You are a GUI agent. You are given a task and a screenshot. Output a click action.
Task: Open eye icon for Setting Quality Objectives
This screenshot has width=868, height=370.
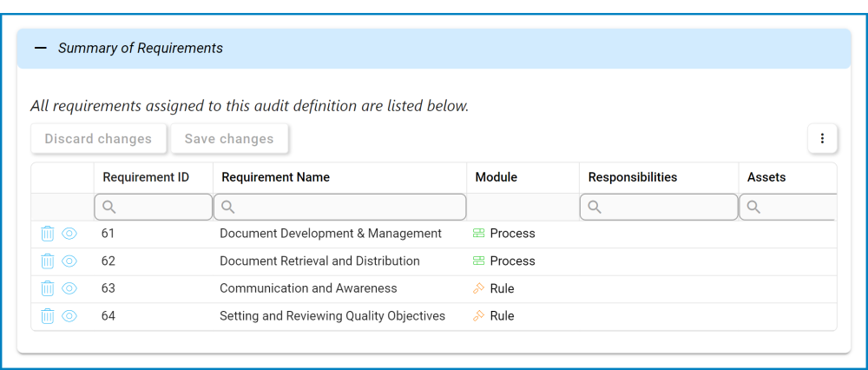[69, 316]
